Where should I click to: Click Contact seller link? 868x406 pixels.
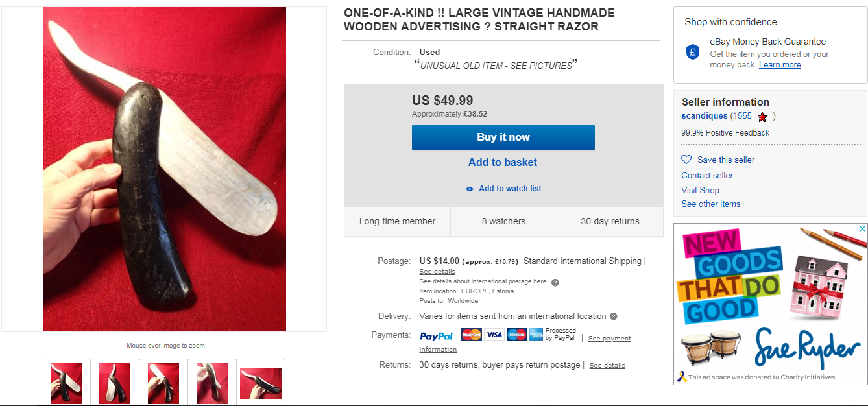(707, 175)
